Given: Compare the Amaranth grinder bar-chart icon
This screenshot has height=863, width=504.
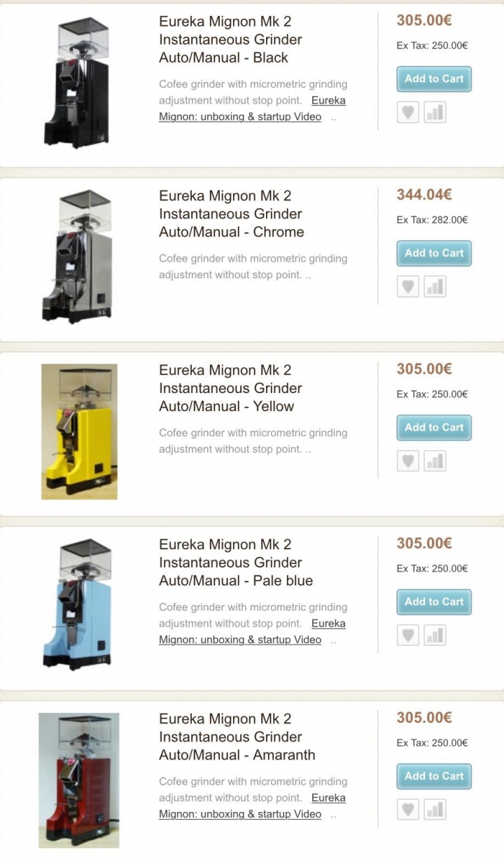Looking at the screenshot, I should pos(435,810).
